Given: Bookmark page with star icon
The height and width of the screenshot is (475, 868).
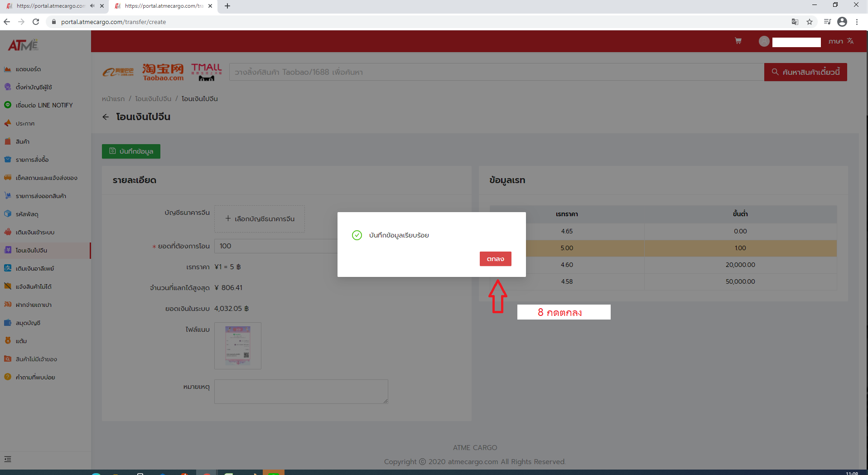Looking at the screenshot, I should pyautogui.click(x=810, y=22).
